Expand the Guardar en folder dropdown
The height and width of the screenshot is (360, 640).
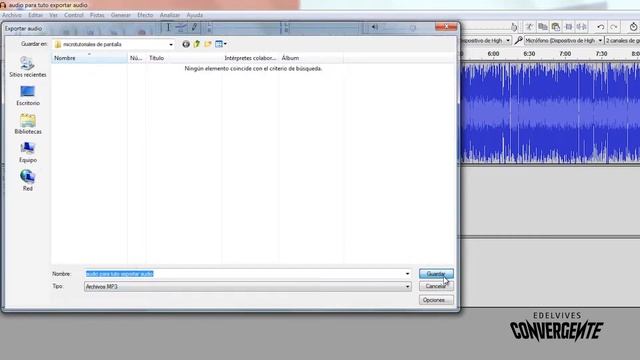pos(171,44)
